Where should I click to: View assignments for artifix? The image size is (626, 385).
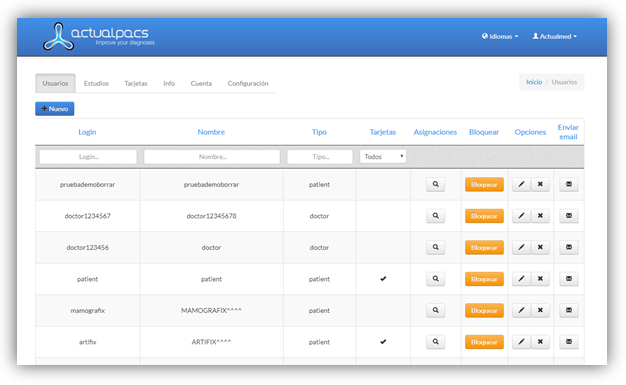436,342
